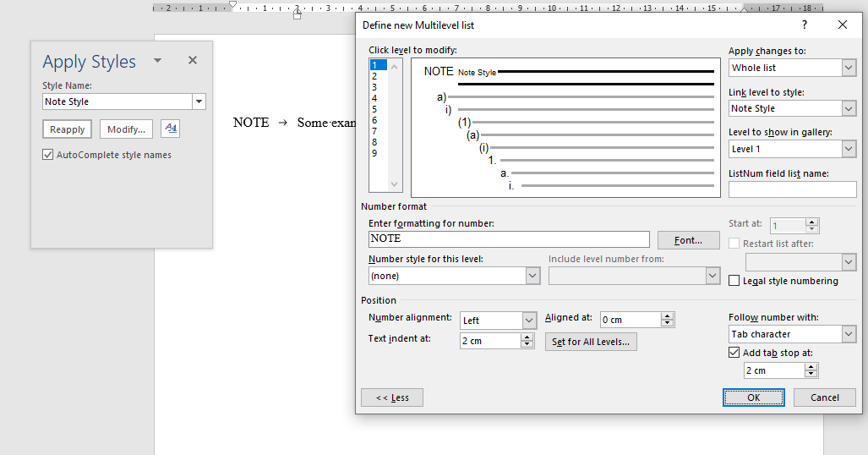Click Set for All Levels... button
The height and width of the screenshot is (455, 868).
tap(591, 342)
